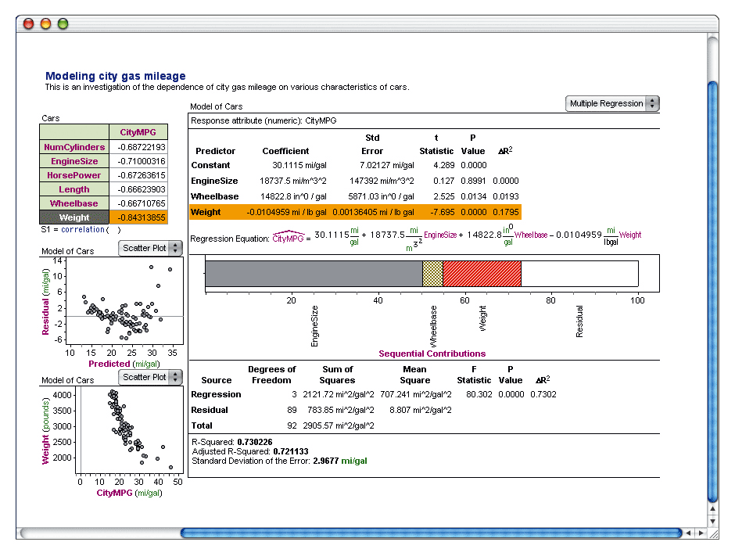Click the yellow Wheelbase contribution segment
Image resolution: width=735 pixels, height=560 pixels.
point(432,274)
